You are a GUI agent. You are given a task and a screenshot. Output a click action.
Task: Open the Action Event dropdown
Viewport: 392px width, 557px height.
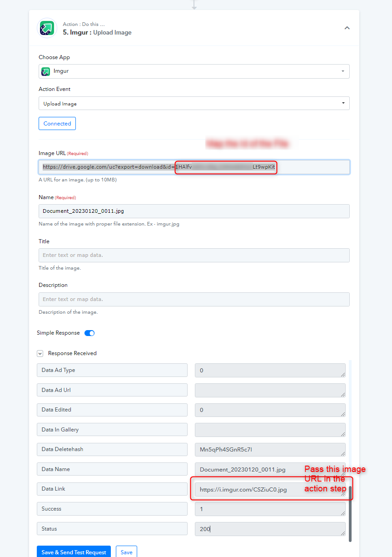[194, 104]
